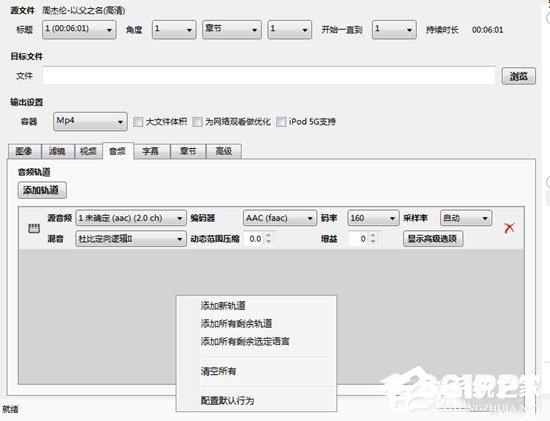Adjust 增益 with the spinner arrows
This screenshot has height=421, width=550.
point(373,239)
